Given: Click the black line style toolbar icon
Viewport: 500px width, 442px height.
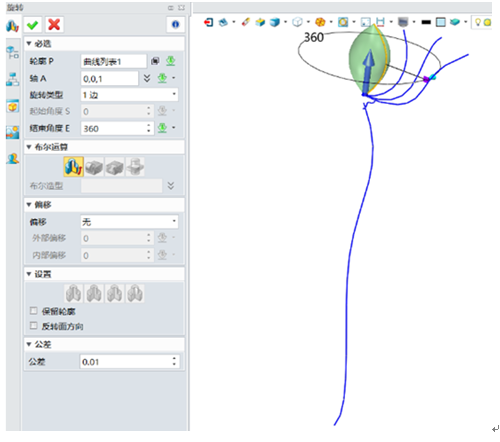Looking at the screenshot, I should point(426,22).
